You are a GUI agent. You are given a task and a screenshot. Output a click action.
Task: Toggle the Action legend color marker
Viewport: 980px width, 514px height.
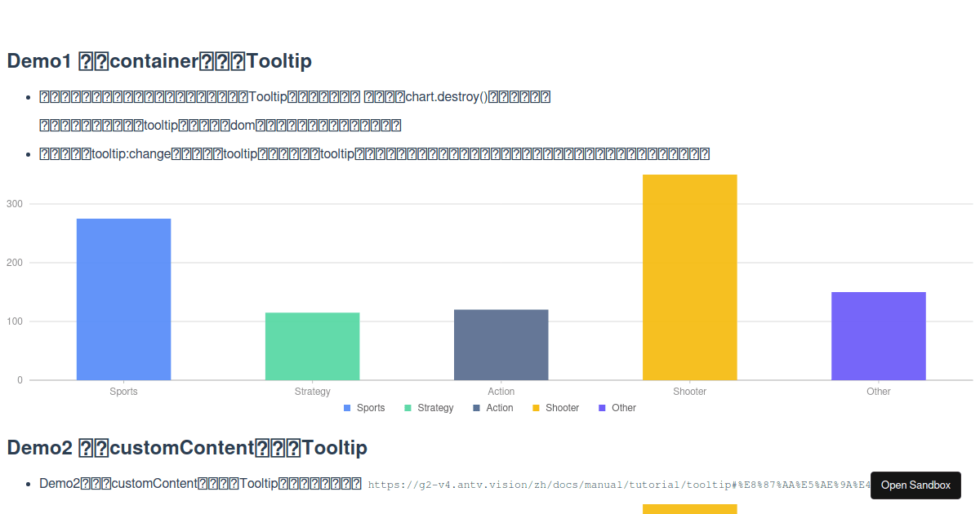[x=476, y=408]
